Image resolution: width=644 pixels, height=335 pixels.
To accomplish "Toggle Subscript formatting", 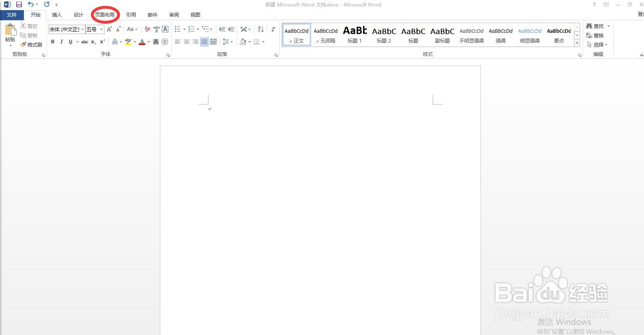I will pyautogui.click(x=94, y=42).
